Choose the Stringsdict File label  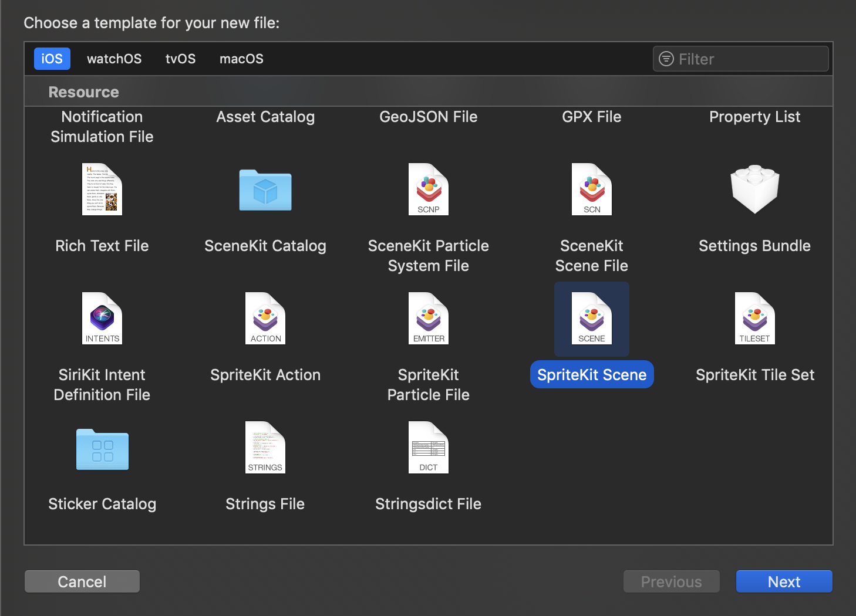click(429, 504)
